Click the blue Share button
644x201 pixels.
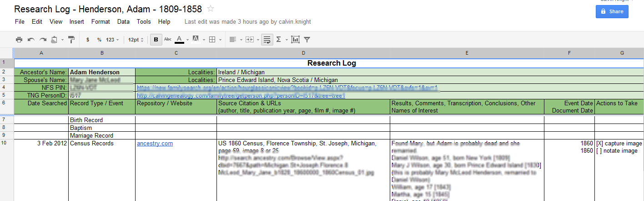[x=612, y=11]
